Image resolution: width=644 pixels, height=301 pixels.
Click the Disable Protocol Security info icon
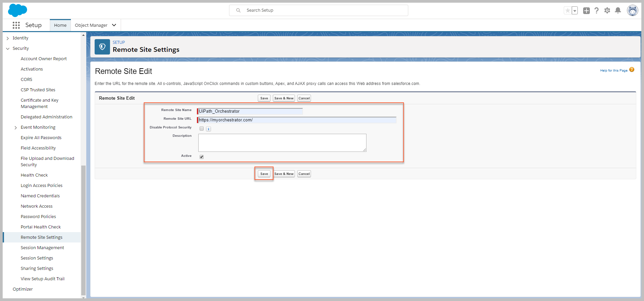(x=208, y=129)
